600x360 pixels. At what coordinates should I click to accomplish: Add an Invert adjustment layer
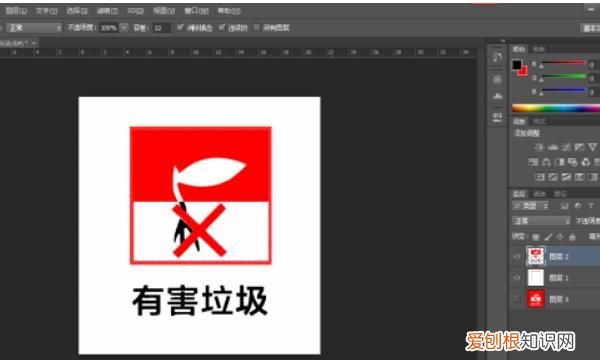pyautogui.click(x=540, y=177)
